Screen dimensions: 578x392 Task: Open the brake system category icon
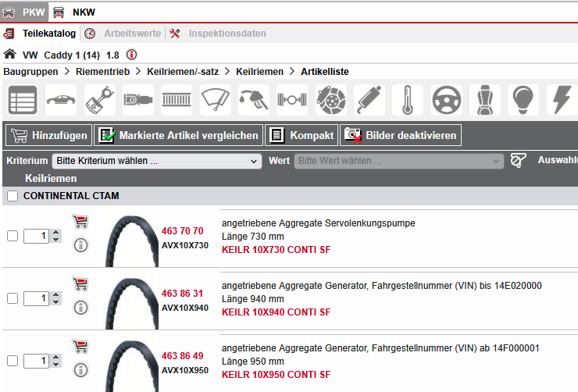click(331, 101)
